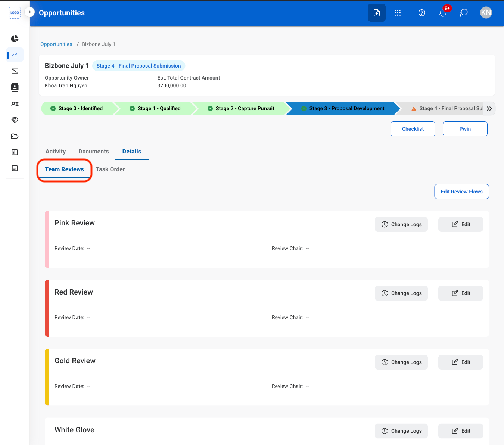The width and height of the screenshot is (504, 445).
Task: Open the folder sidebar icon
Action: tap(15, 136)
